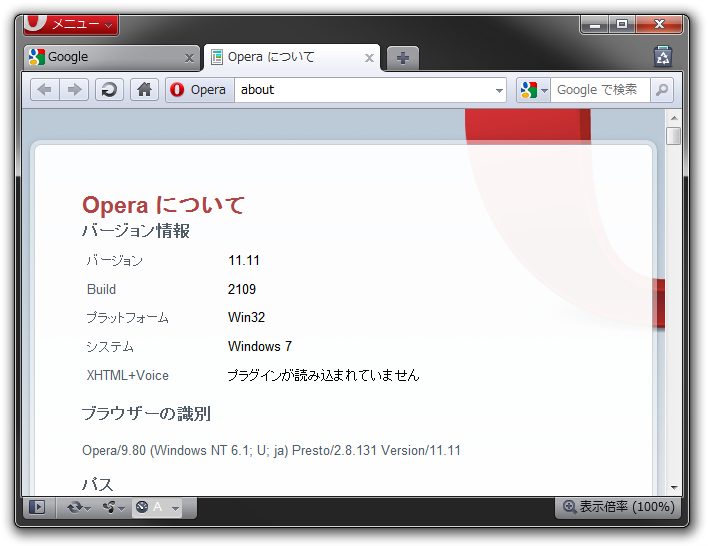
Task: Click the system value Windows 7
Action: pos(260,346)
